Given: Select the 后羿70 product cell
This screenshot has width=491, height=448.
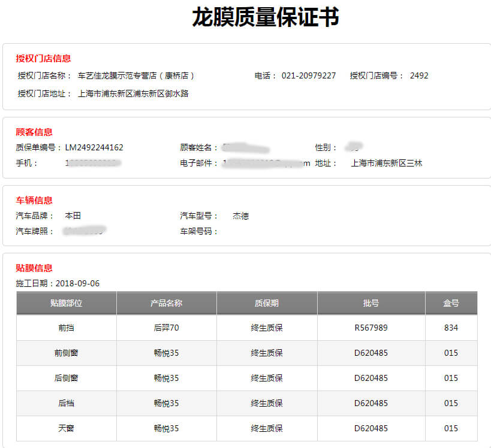Looking at the screenshot, I should pyautogui.click(x=166, y=328).
